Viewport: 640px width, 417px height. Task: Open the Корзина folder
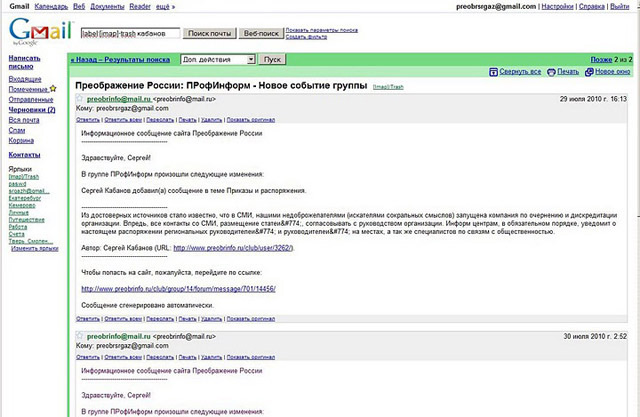[21, 140]
